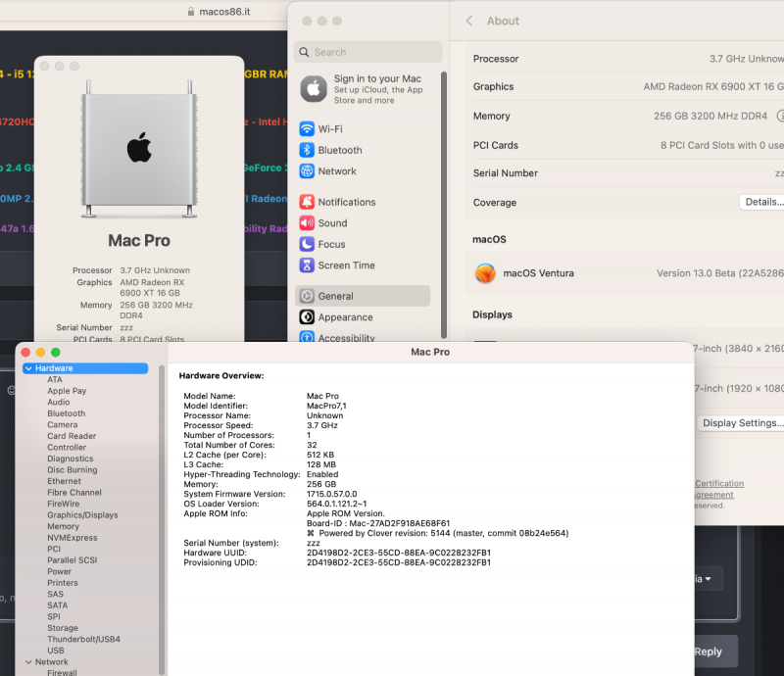
Task: Open Accessibility icon in sidebar
Action: (307, 336)
